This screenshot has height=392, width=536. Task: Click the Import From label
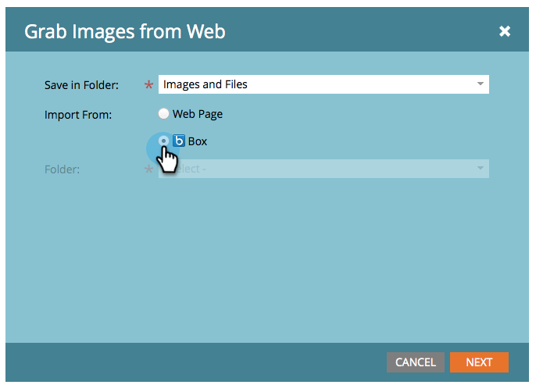(78, 114)
